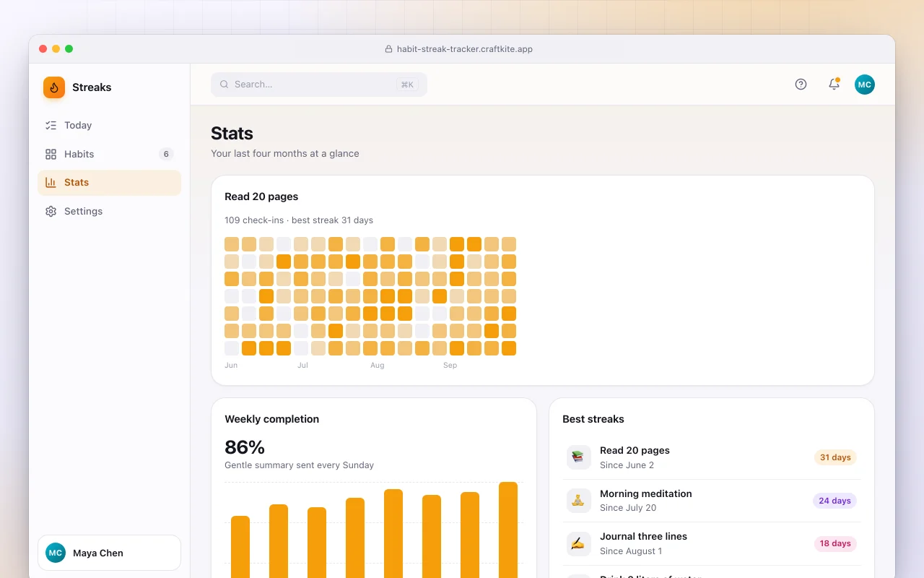Click the first weekly completion bar
The width and height of the screenshot is (924, 578).
click(x=240, y=547)
